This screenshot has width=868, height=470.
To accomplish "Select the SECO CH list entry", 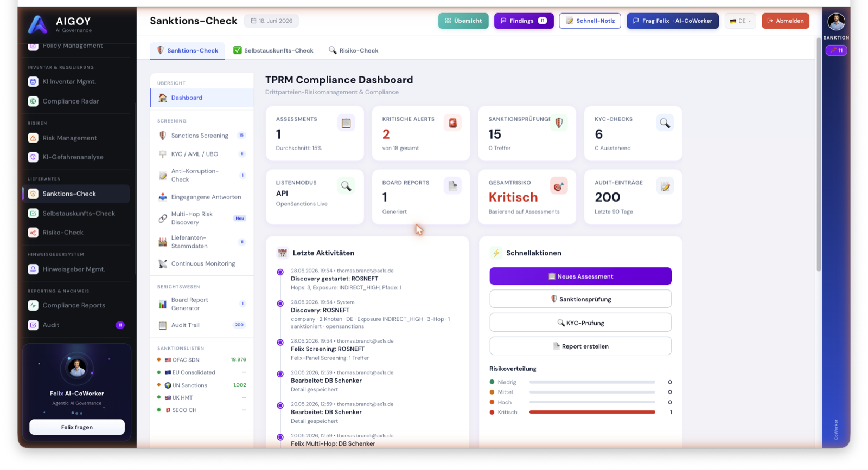I will (x=202, y=410).
